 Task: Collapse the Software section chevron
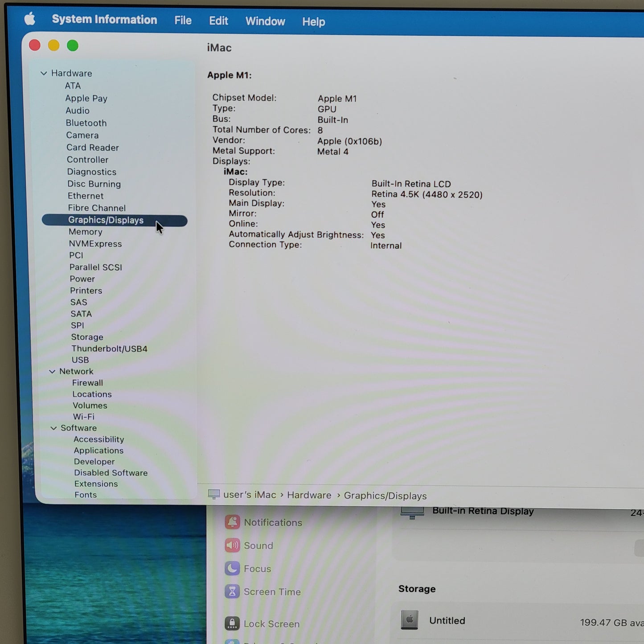[53, 428]
